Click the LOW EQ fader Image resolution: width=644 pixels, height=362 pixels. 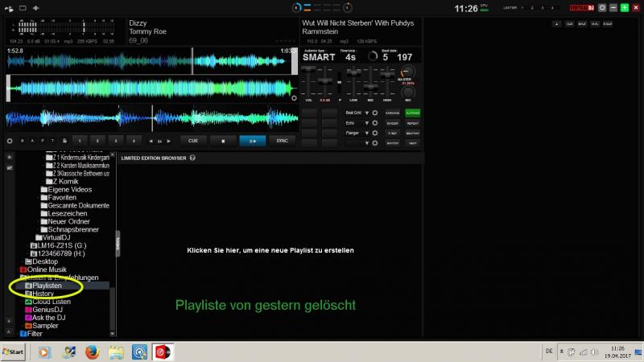pyautogui.click(x=353, y=73)
